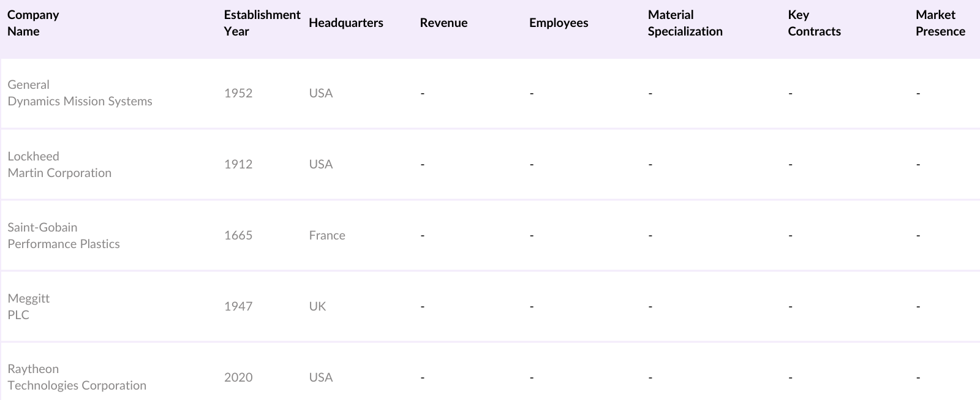The height and width of the screenshot is (400, 980).
Task: Click the Material Specialization column header
Action: [685, 23]
